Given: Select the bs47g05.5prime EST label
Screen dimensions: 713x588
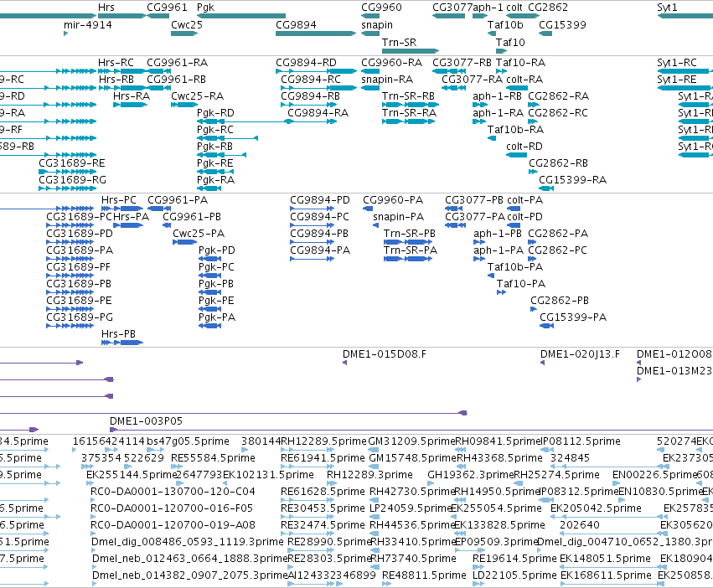Looking at the screenshot, I should tap(189, 441).
